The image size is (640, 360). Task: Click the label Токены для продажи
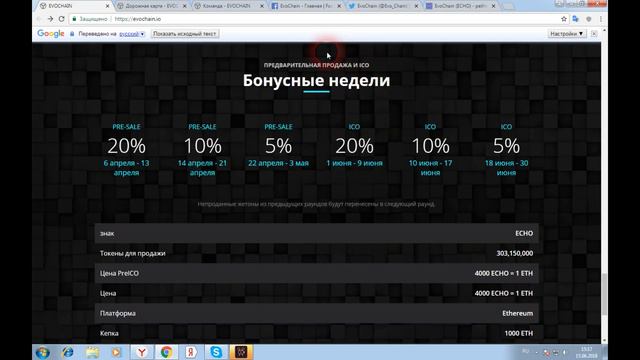pos(133,253)
